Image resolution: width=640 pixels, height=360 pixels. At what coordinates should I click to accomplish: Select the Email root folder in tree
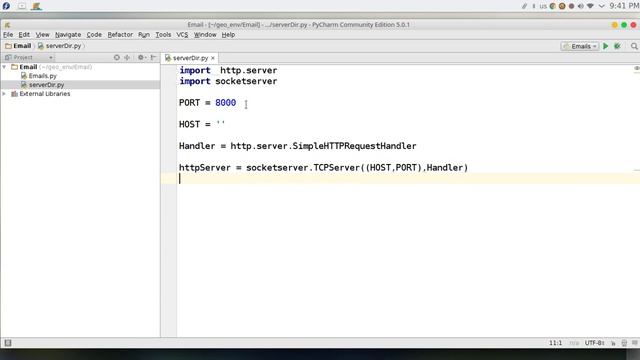pos(28,67)
